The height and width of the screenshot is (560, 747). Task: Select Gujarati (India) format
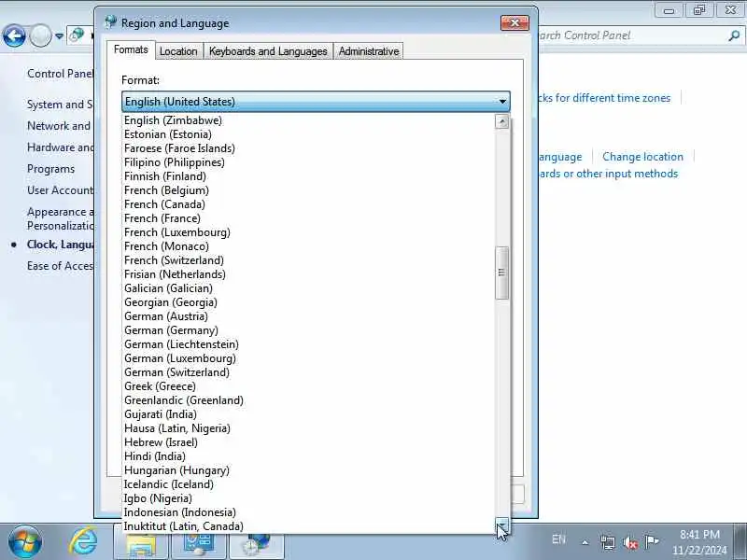point(309,414)
